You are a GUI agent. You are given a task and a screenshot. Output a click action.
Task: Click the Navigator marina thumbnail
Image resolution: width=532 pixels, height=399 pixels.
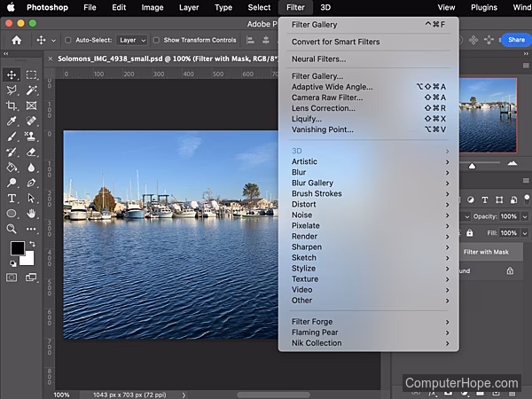[489, 115]
